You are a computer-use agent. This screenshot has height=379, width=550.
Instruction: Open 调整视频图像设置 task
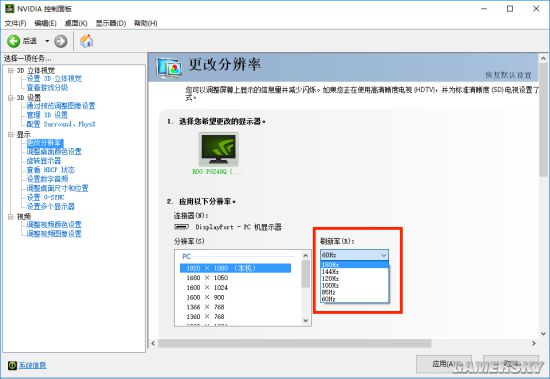[54, 234]
